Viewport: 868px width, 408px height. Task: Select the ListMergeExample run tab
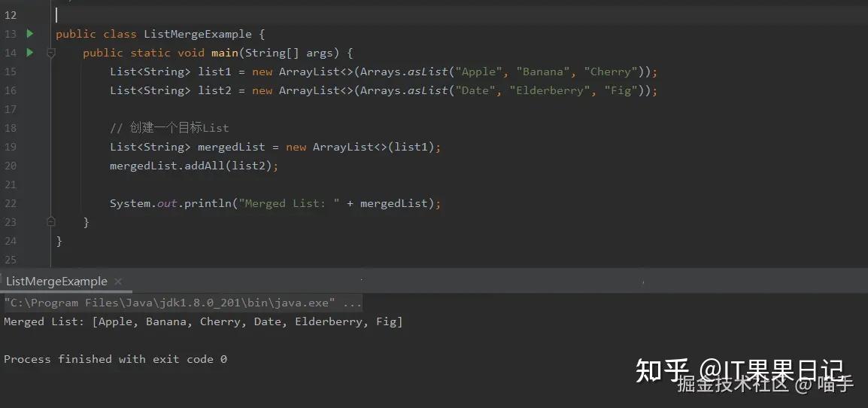point(56,281)
